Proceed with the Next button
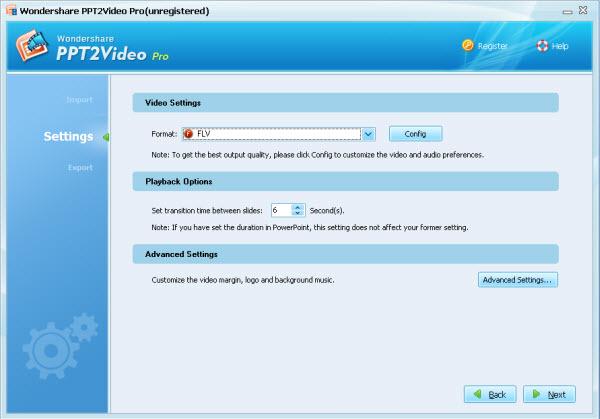Image resolution: width=600 pixels, height=419 pixels. coord(549,394)
